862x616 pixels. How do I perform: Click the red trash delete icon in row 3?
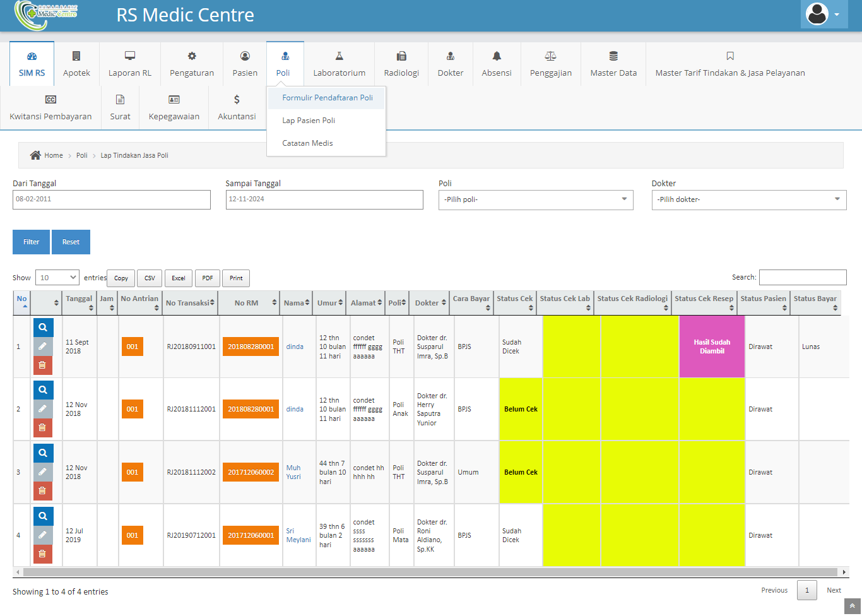click(x=43, y=490)
